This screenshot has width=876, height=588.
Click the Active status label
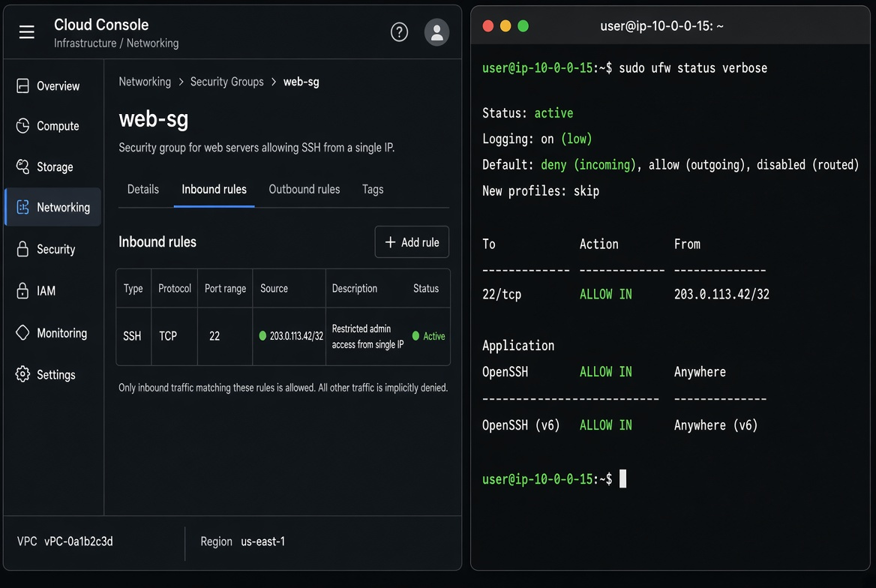point(434,336)
